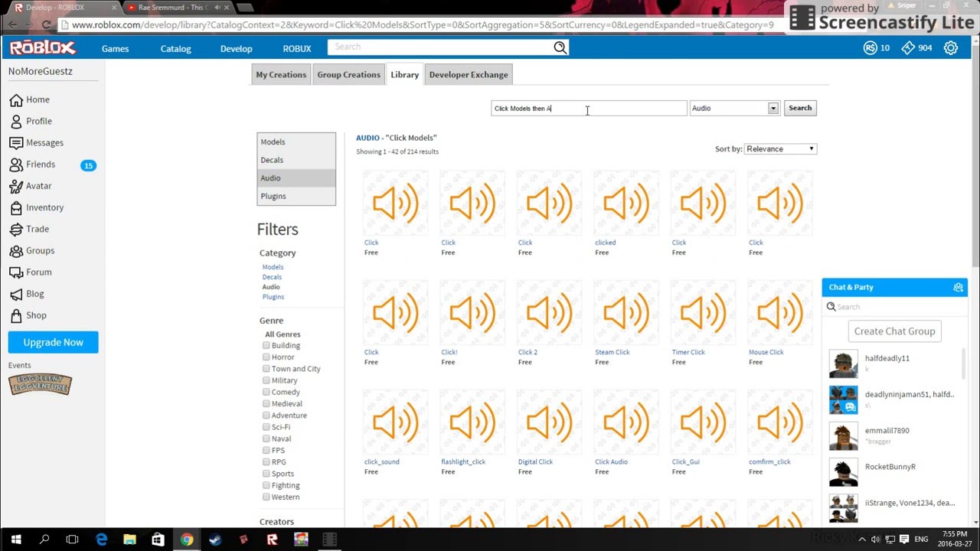
Task: Open the Home sidebar icon
Action: pos(16,99)
